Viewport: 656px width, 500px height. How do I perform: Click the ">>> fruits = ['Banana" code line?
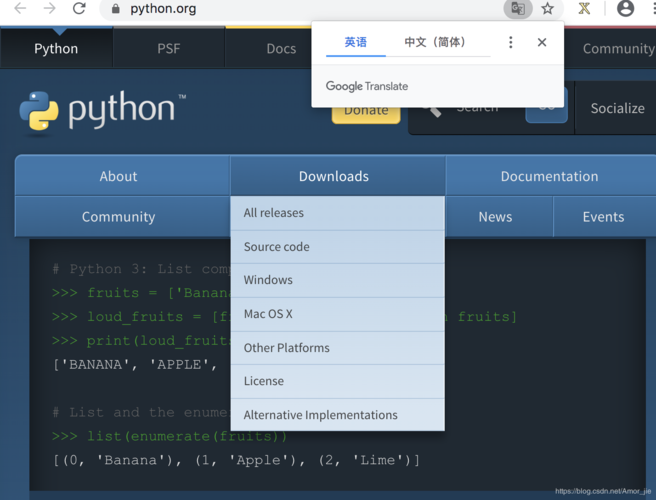coord(141,292)
